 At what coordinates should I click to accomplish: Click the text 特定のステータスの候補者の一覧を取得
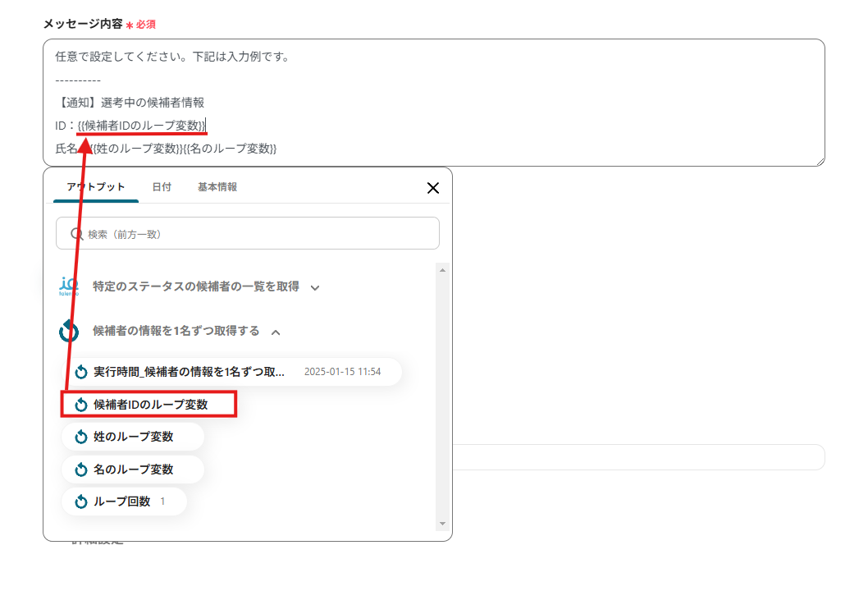(x=196, y=286)
